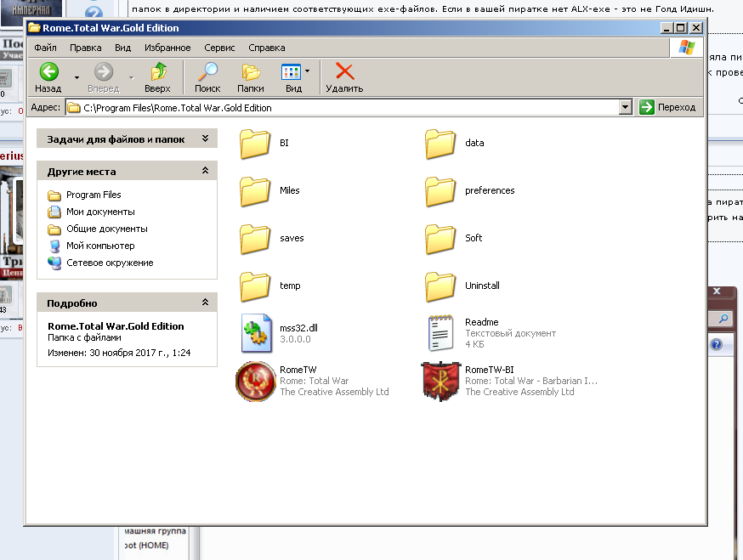Viewport: 743px width, 560px height.
Task: Expand the address bar dropdown arrow
Action: [626, 107]
